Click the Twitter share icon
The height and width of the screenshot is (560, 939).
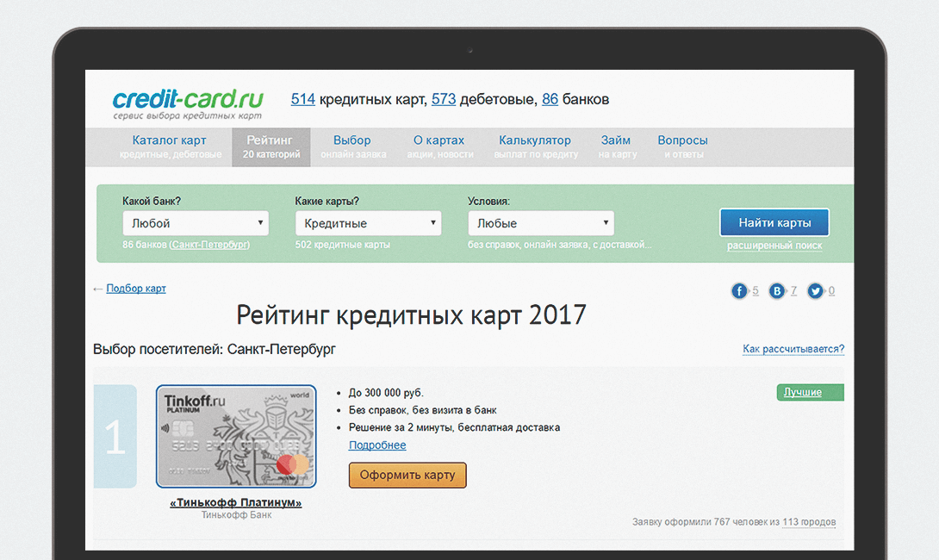pyautogui.click(x=815, y=291)
